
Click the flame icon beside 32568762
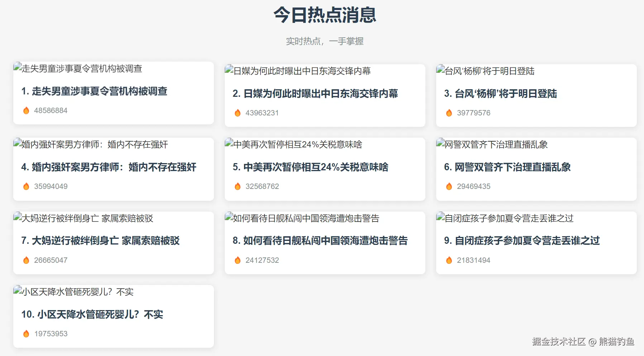click(238, 186)
